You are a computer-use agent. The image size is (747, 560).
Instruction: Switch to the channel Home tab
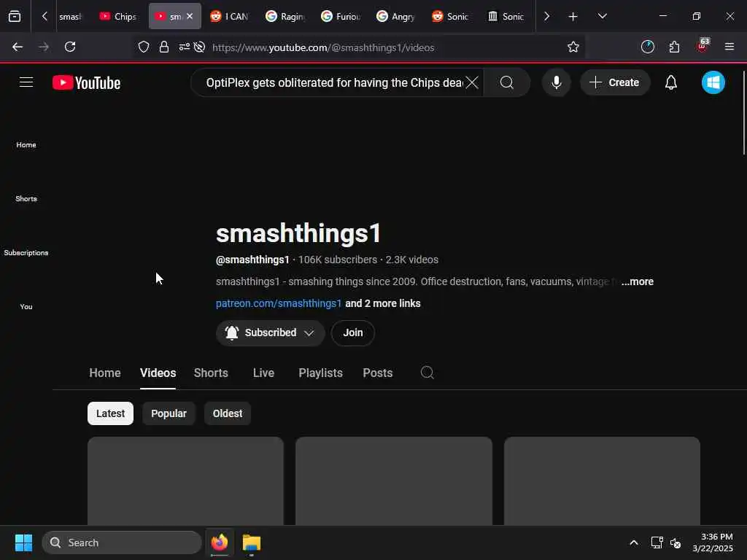point(105,373)
